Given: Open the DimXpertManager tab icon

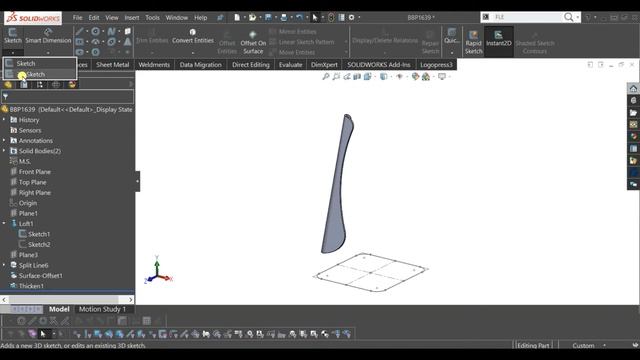Looking at the screenshot, I should click(56, 84).
